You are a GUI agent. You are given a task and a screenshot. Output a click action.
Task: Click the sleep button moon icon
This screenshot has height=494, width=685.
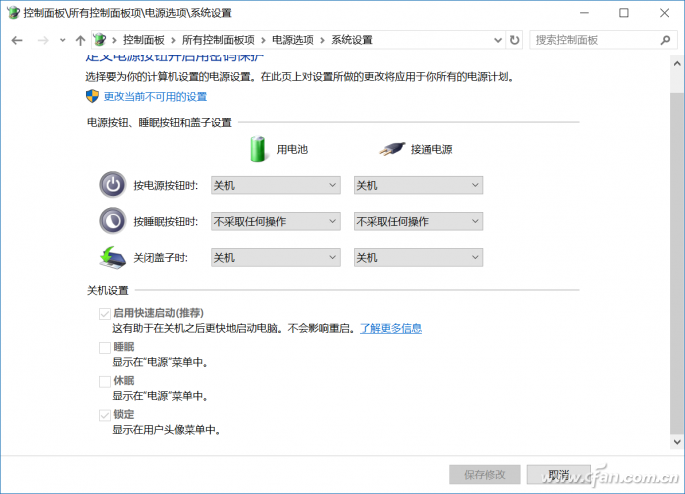pos(113,221)
